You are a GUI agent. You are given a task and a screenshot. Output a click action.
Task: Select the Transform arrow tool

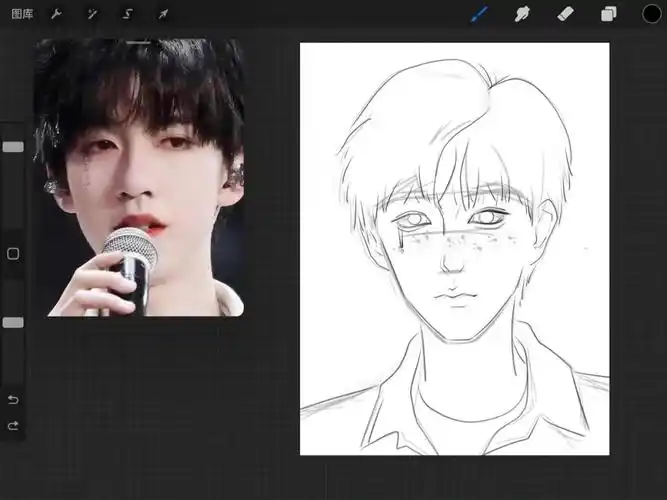tap(163, 14)
